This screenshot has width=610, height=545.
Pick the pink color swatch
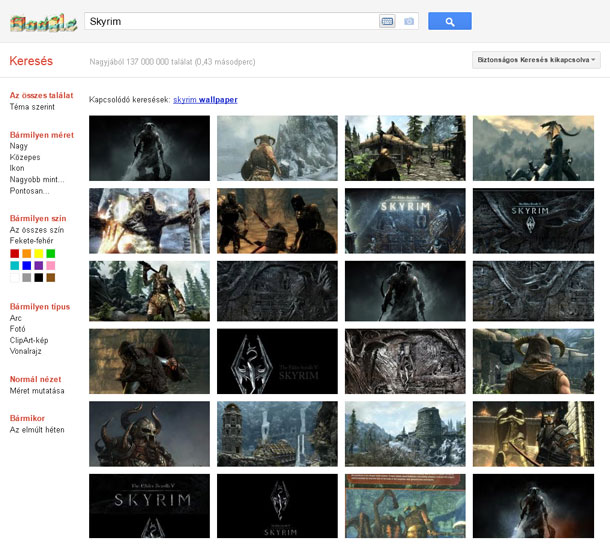point(51,266)
